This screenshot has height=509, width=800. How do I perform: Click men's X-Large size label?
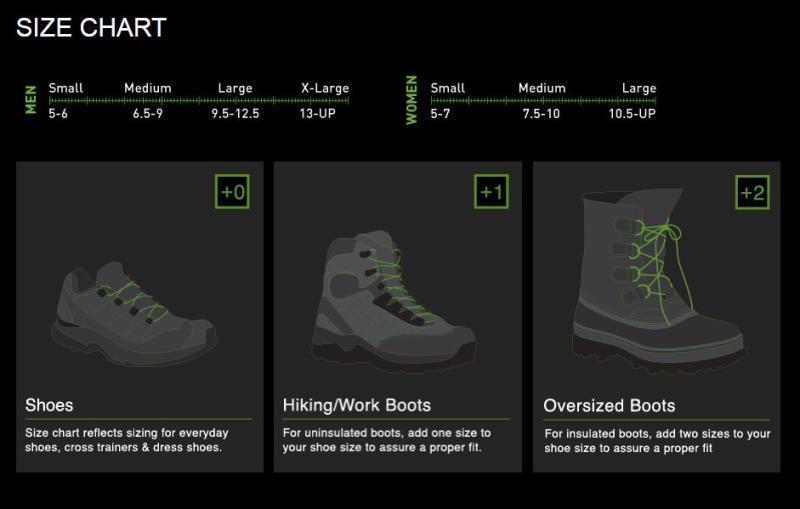pyautogui.click(x=325, y=88)
